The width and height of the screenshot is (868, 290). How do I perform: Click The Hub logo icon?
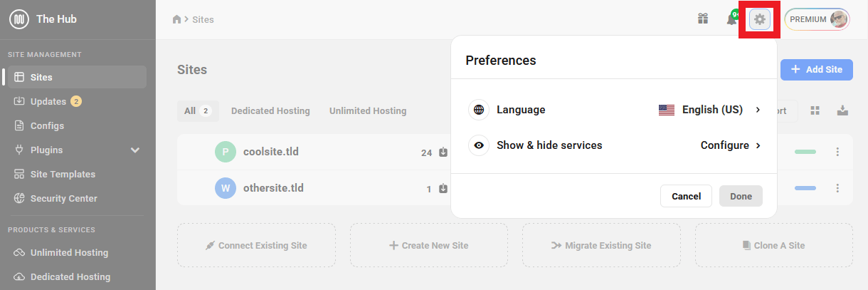point(19,19)
